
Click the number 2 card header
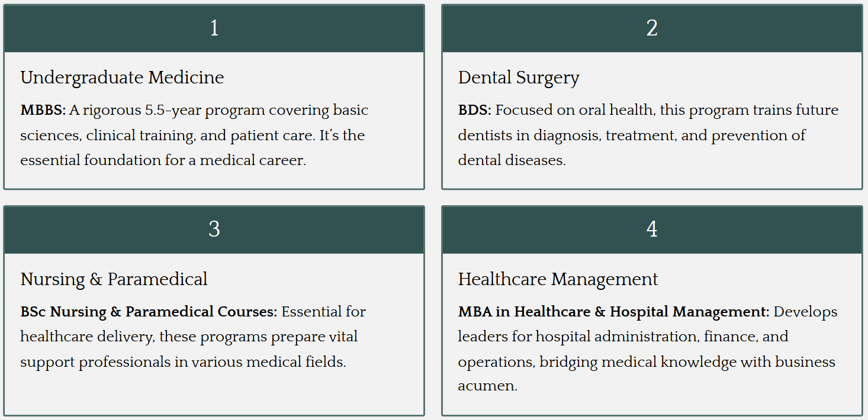[x=651, y=28]
